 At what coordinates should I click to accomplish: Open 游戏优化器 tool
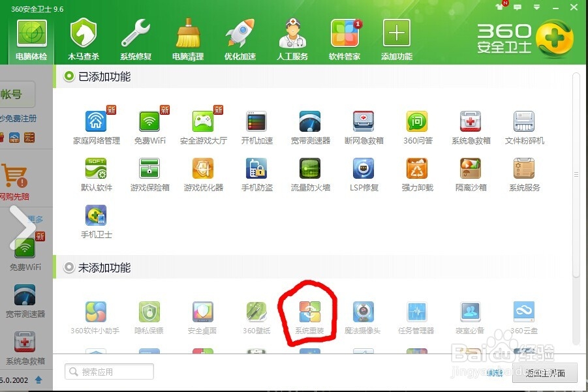203,175
